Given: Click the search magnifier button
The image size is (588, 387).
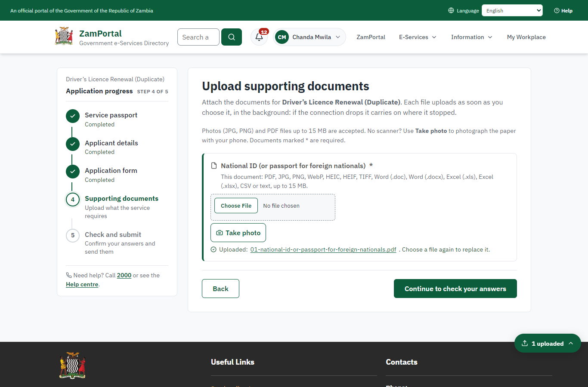Looking at the screenshot, I should coord(232,37).
